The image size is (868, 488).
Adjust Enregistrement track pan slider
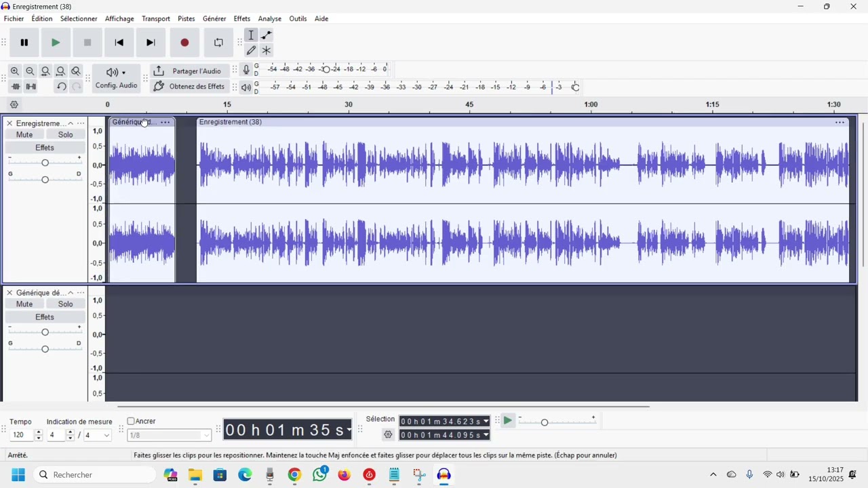coord(45,180)
